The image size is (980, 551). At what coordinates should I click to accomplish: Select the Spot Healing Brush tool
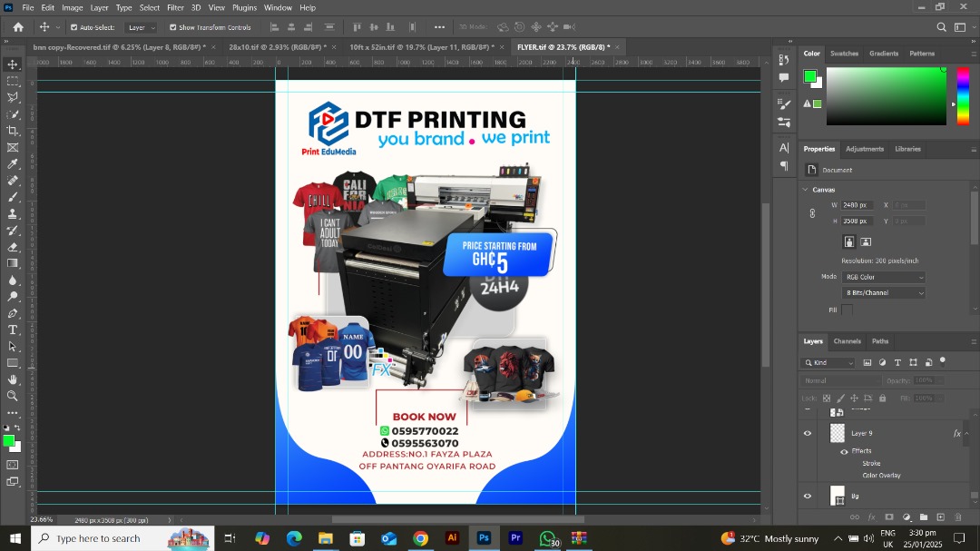tap(13, 181)
